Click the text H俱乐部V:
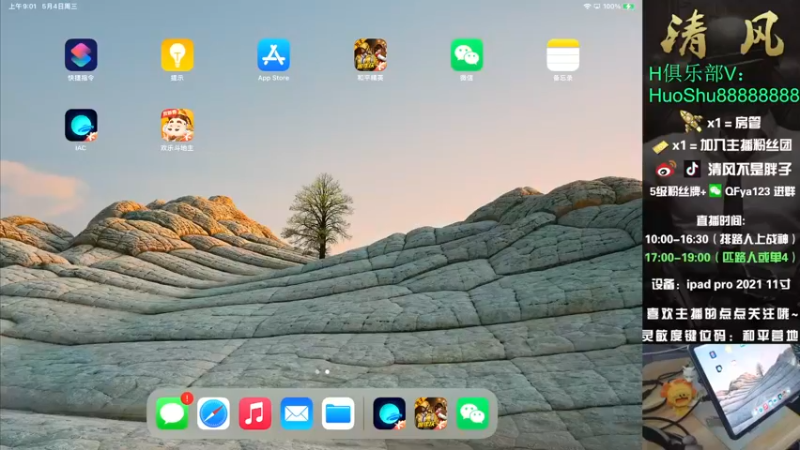Image resolution: width=800 pixels, height=450 pixels. tap(696, 74)
